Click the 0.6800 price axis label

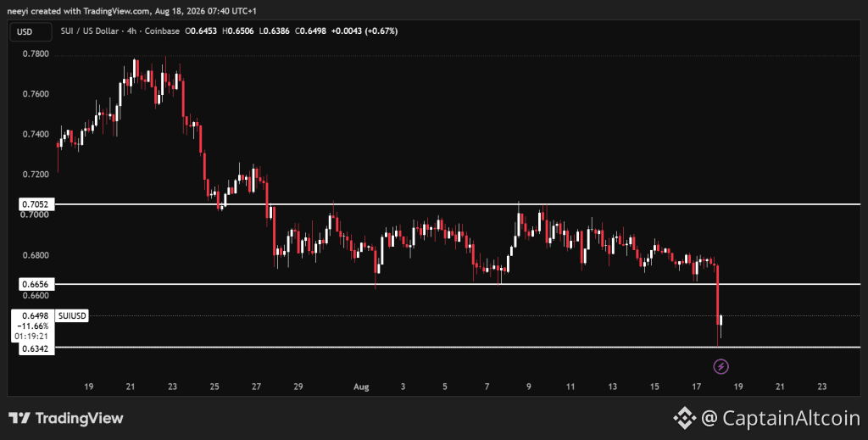(36, 255)
